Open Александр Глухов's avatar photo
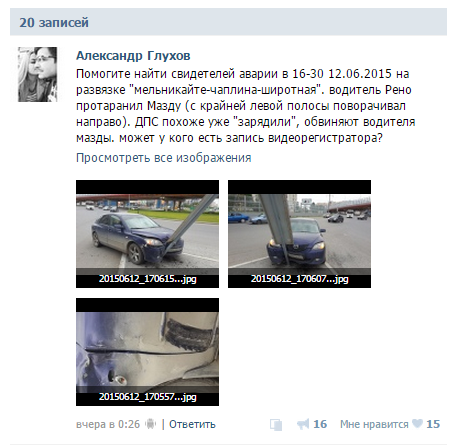This screenshot has width=455, height=447. pyautogui.click(x=37, y=74)
